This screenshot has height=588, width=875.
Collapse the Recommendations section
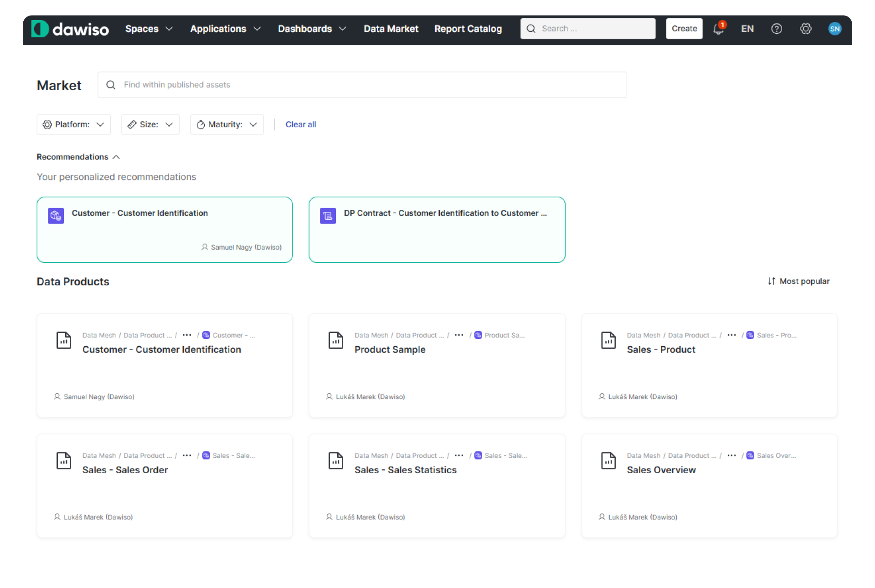pyautogui.click(x=116, y=157)
